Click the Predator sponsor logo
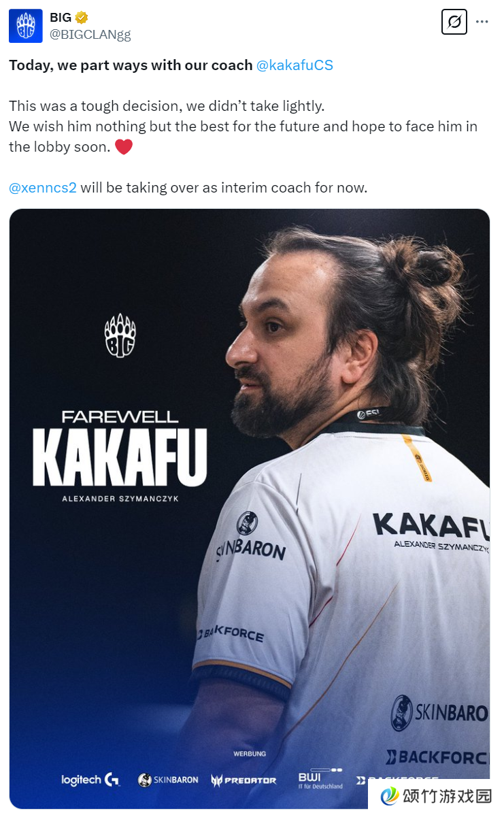The image size is (504, 813). coord(243,780)
